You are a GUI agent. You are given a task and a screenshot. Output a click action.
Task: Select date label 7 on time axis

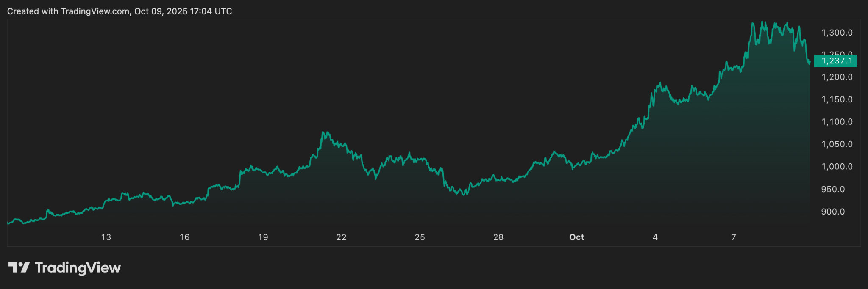(734, 237)
